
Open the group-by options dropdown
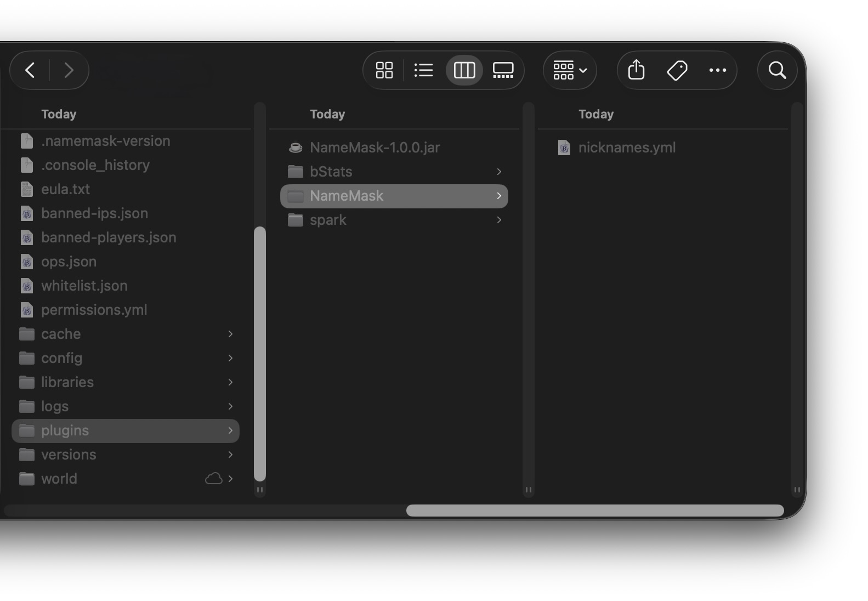[x=570, y=70]
